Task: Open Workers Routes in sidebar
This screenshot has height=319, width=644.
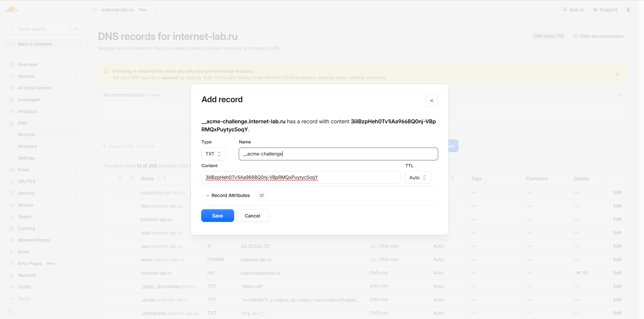Action: [x=34, y=240]
